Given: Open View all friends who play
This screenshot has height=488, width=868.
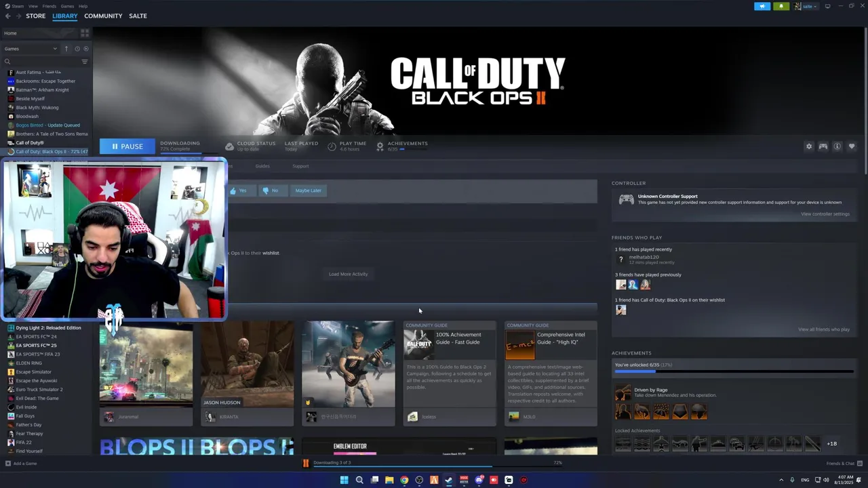Looking at the screenshot, I should tap(823, 329).
